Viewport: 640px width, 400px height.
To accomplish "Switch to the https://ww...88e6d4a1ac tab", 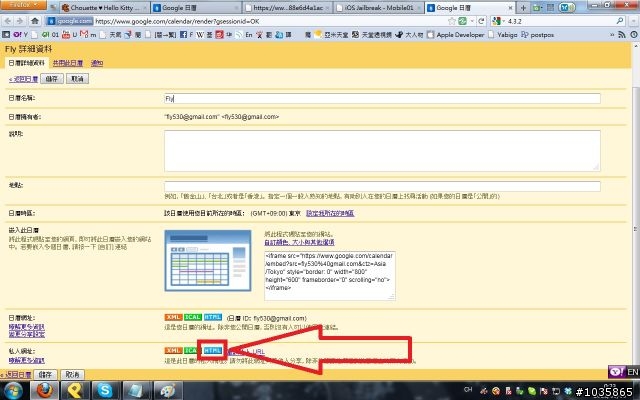I will 287,8.
